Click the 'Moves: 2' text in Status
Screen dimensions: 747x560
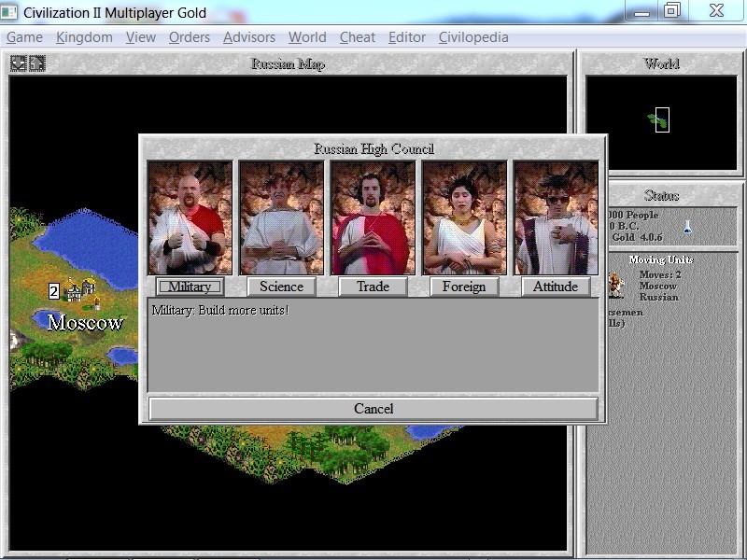click(660, 274)
